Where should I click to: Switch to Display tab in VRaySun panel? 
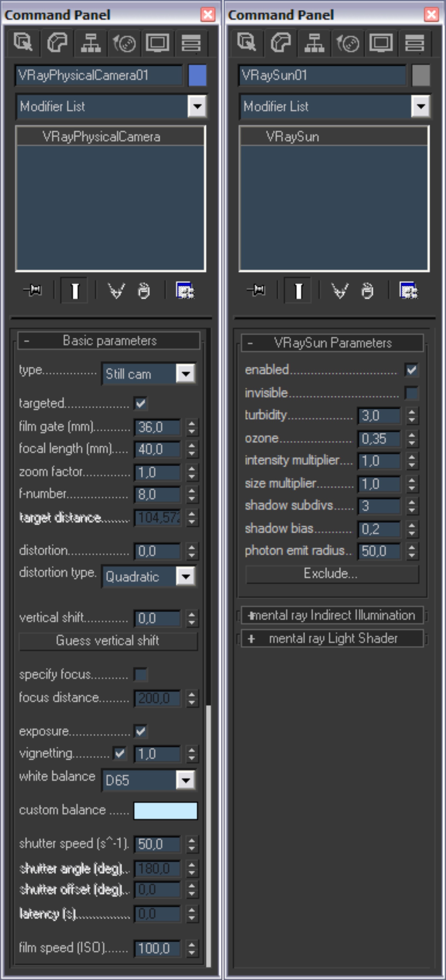pos(381,43)
